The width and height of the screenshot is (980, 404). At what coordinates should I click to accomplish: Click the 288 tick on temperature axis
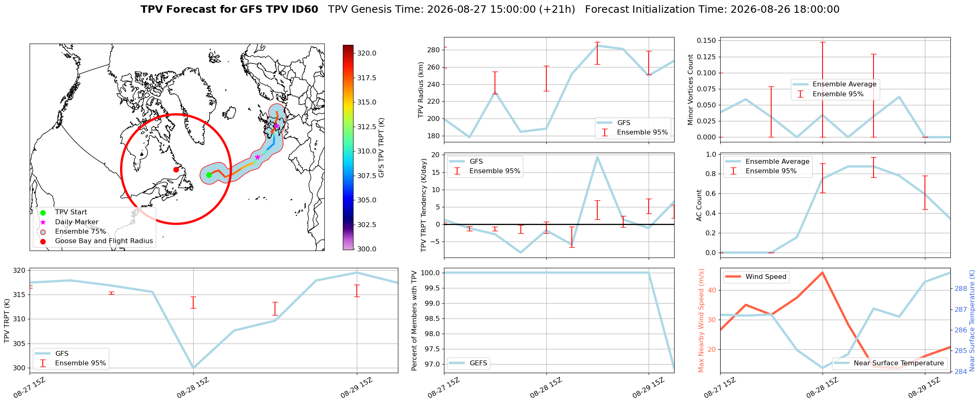point(961,289)
